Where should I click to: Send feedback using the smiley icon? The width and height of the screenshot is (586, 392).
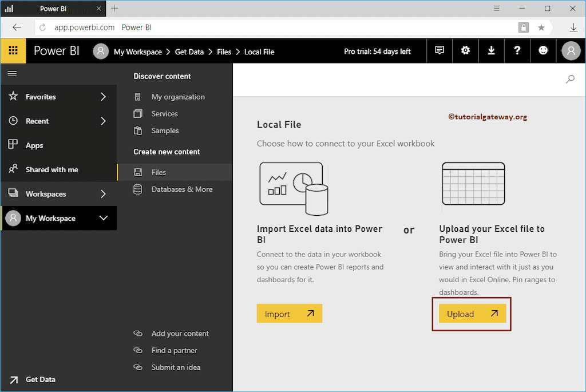[x=543, y=51]
